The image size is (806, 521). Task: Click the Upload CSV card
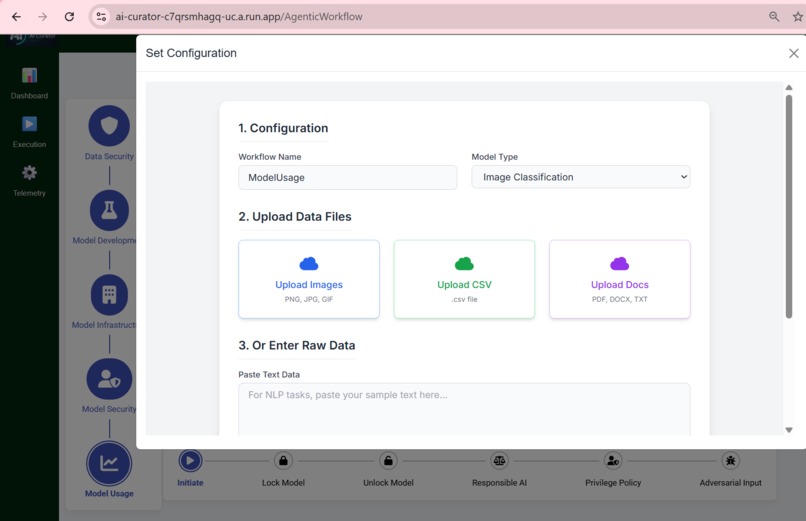point(464,279)
